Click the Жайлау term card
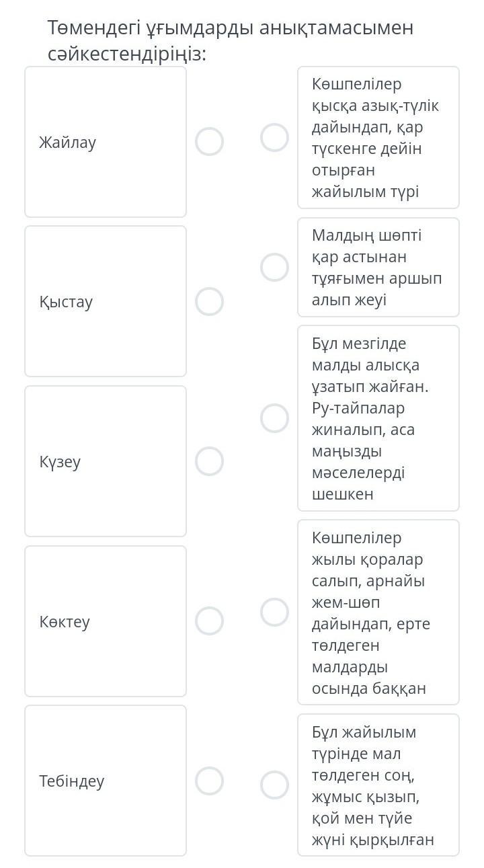 [106, 142]
